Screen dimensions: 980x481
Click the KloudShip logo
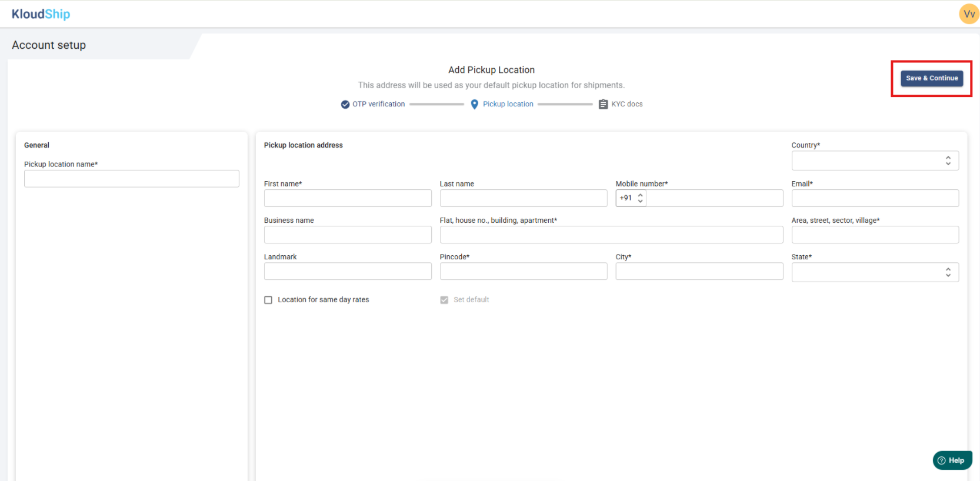(41, 14)
